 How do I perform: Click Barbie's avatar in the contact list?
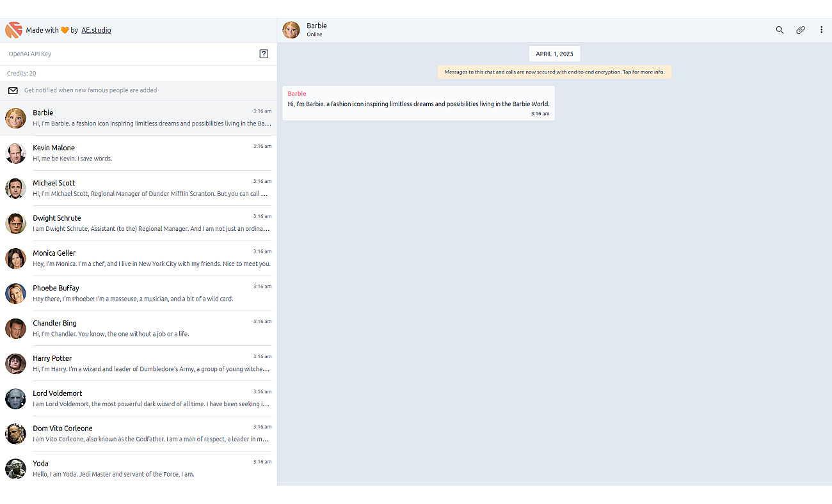(16, 118)
